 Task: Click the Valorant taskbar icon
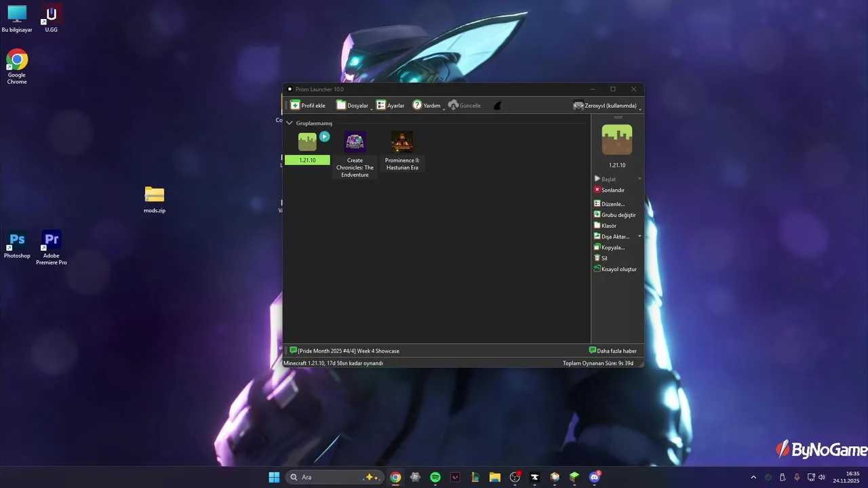coord(455,477)
